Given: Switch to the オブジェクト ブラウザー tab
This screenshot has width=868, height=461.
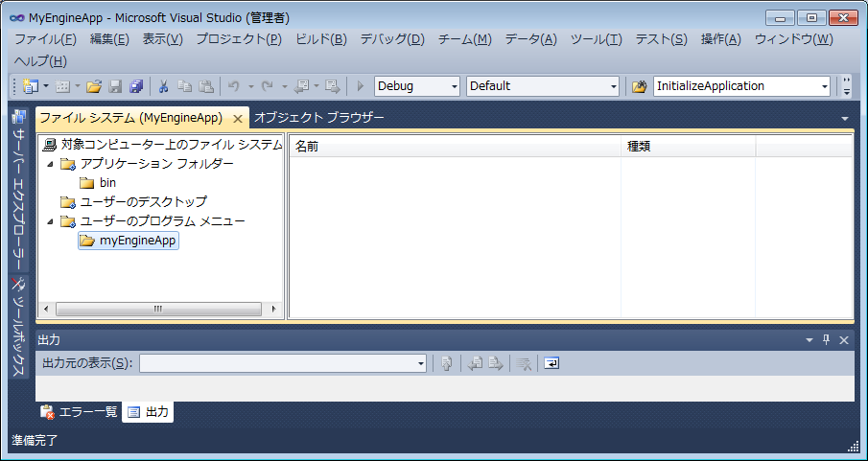Looking at the screenshot, I should (x=318, y=118).
